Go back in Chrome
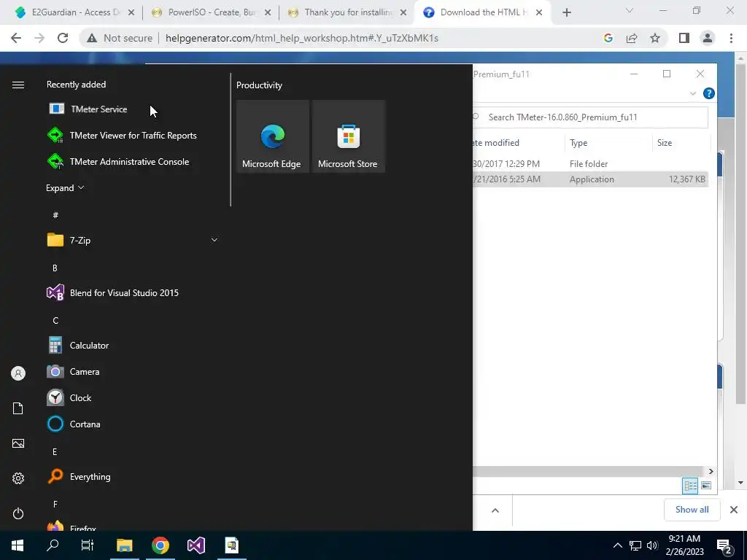 (16, 38)
